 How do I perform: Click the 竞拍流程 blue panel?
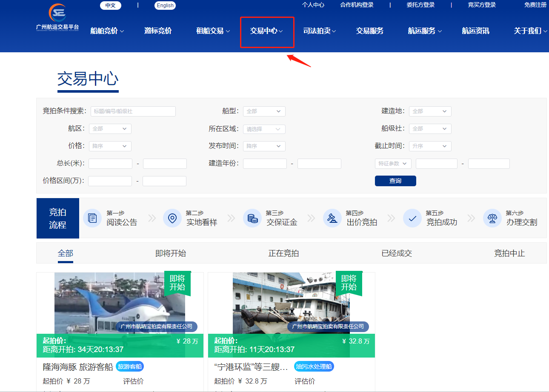(58, 218)
